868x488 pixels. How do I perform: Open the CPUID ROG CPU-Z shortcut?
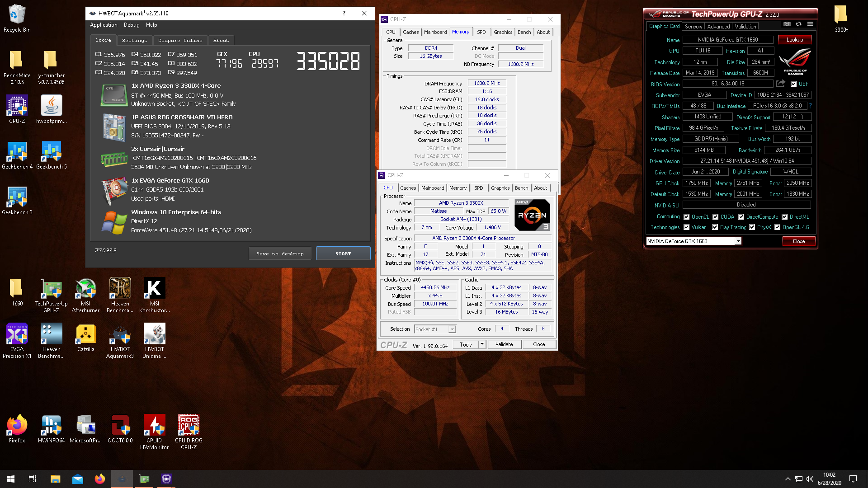point(189,432)
